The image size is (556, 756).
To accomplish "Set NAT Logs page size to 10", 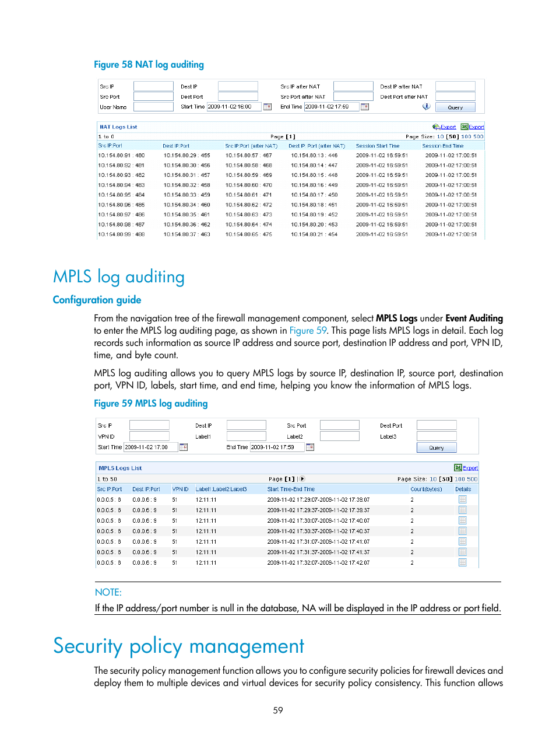I will pos(441,136).
